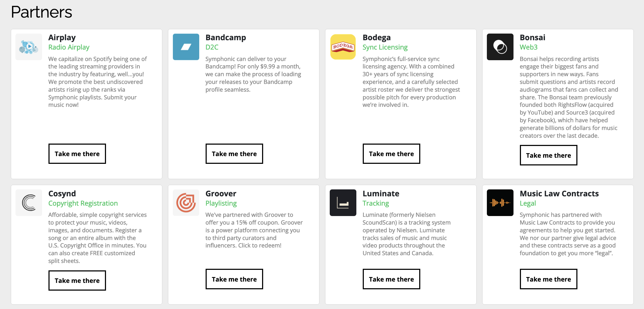
Task: Click the Music Law Contracts title
Action: (559, 194)
